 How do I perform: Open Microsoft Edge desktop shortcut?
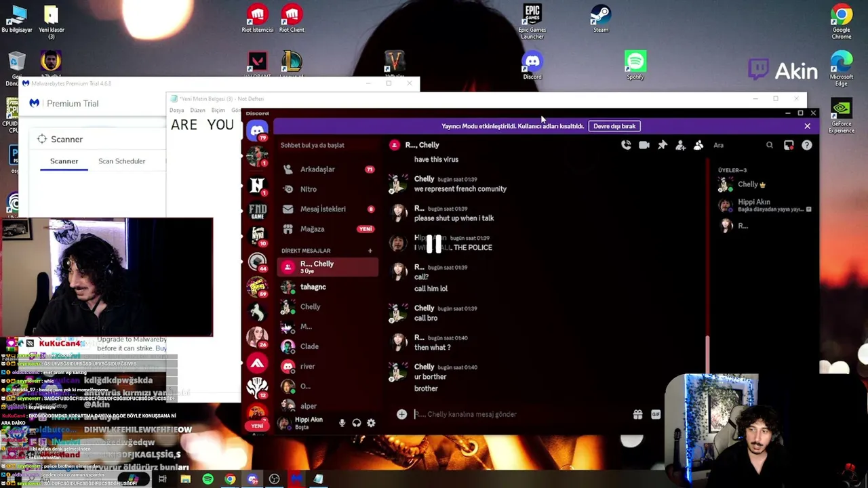842,68
